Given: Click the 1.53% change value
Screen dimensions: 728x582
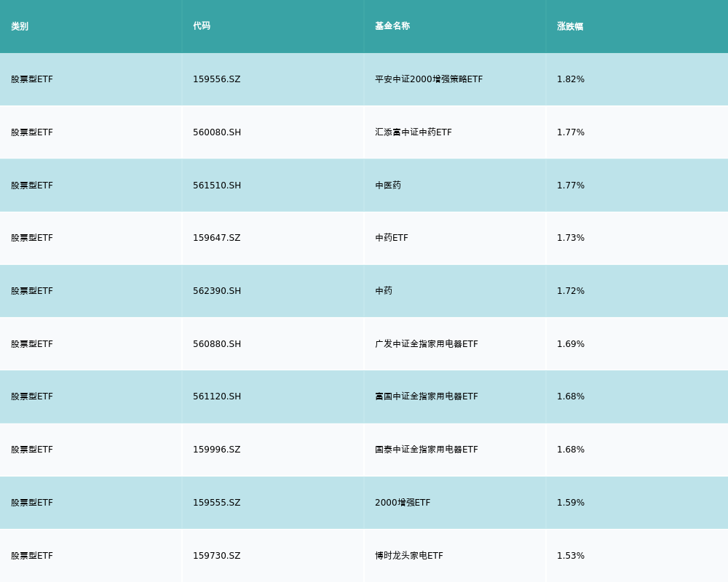Looking at the screenshot, I should point(571,556).
